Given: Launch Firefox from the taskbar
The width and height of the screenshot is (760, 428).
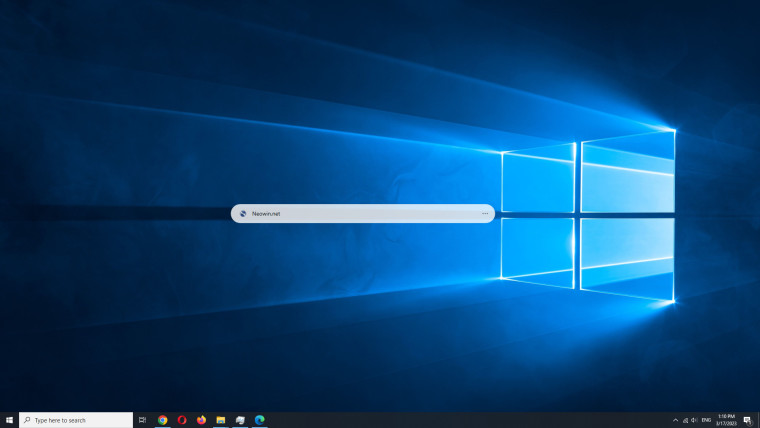Looking at the screenshot, I should pyautogui.click(x=201, y=420).
